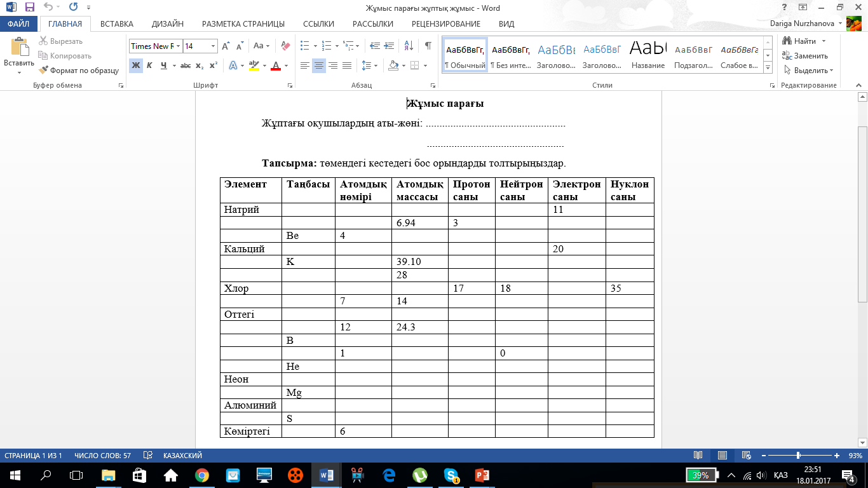Toggle bold formatting (Ж)
The image size is (868, 488).
135,65
